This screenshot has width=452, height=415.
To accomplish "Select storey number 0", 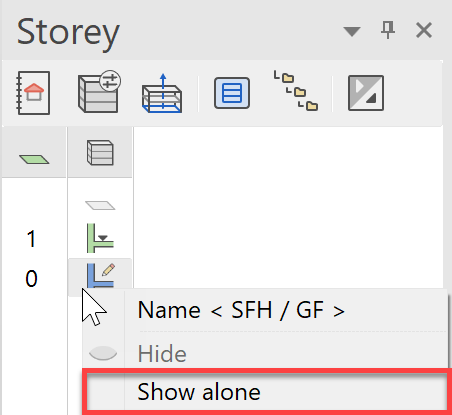I will point(31,279).
